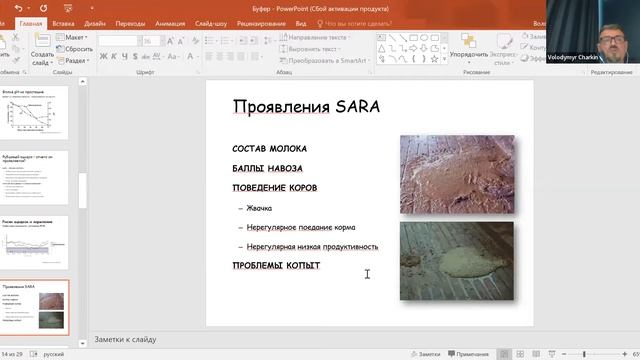Open the Quick Access Toolbar customize arrow

click(92, 8)
